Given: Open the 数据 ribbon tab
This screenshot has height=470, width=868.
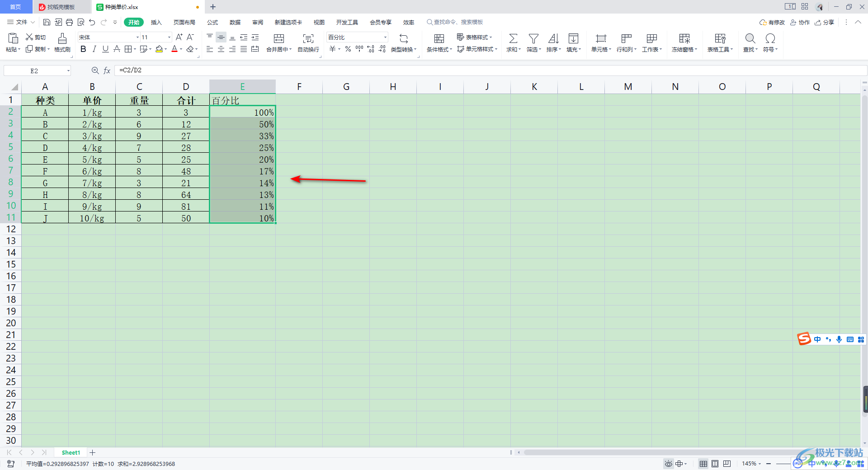Looking at the screenshot, I should tap(235, 22).
